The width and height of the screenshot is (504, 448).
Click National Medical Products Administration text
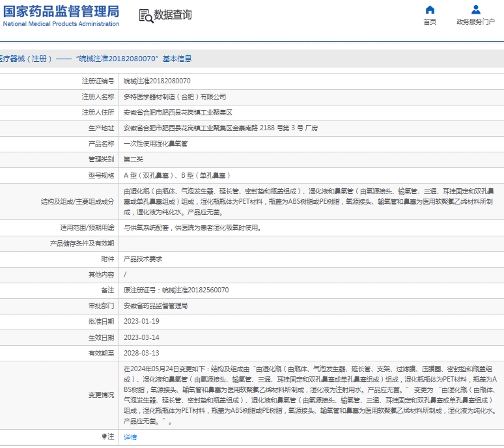(61, 24)
